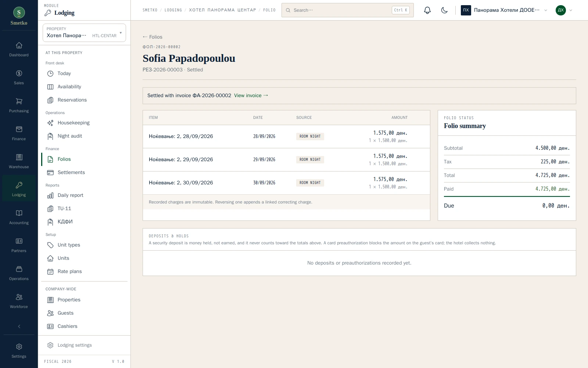The image size is (588, 368).
Task: Click the Smetko logo
Action: (x=19, y=16)
